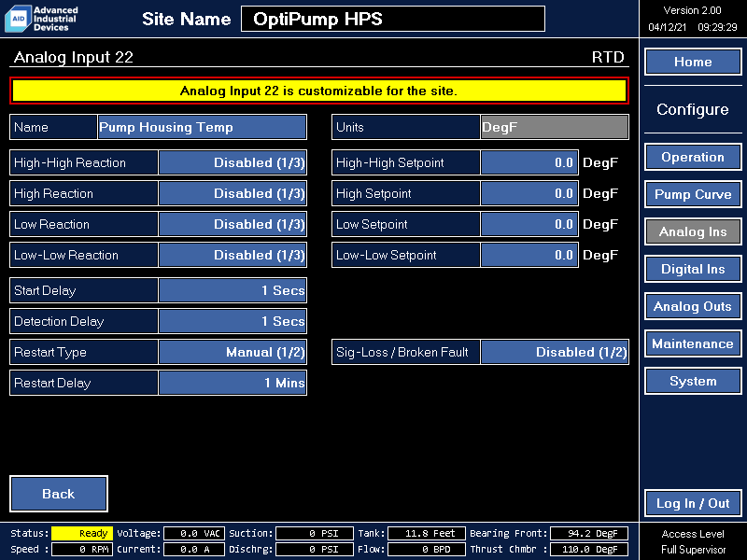Open the Pump Curve page
The image size is (747, 560).
[693, 194]
